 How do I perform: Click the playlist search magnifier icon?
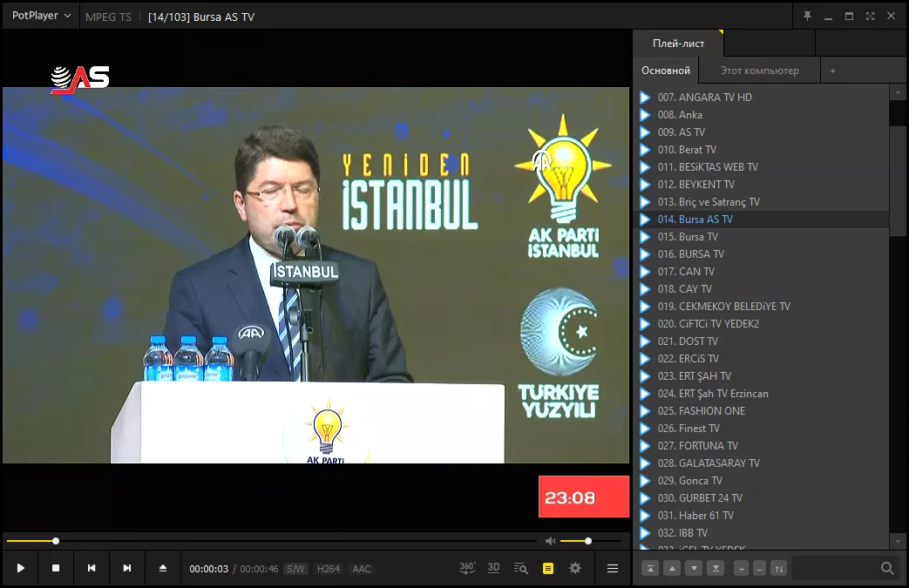(887, 568)
